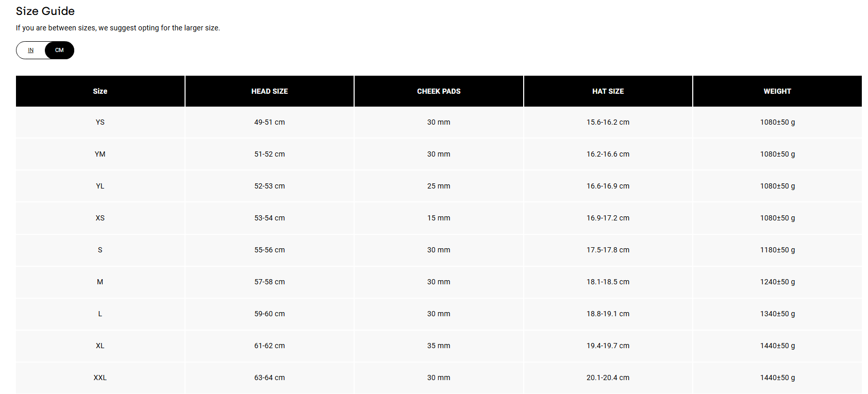Click the Size column header
This screenshot has width=868, height=394.
(x=100, y=91)
